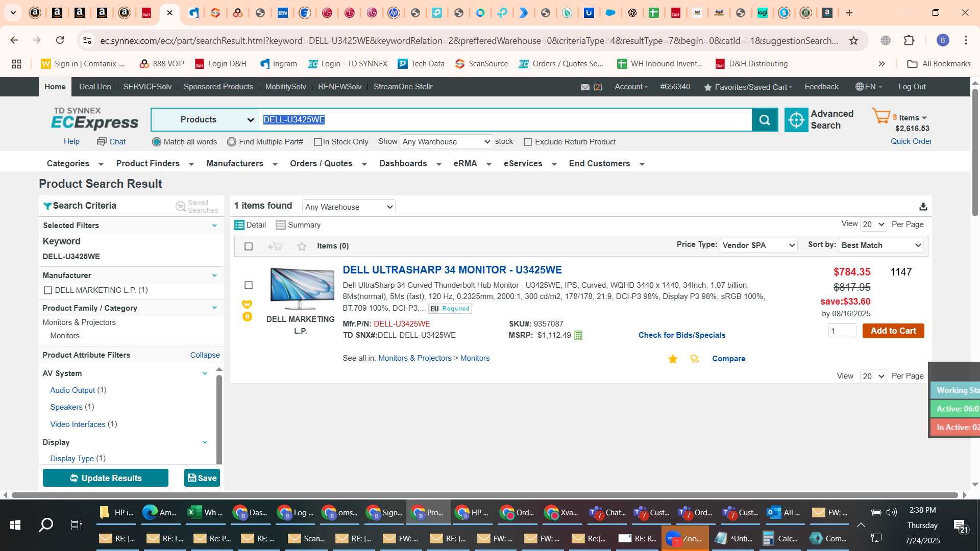The height and width of the screenshot is (551, 980).
Task: Open Zoom app from taskbar
Action: (685, 539)
